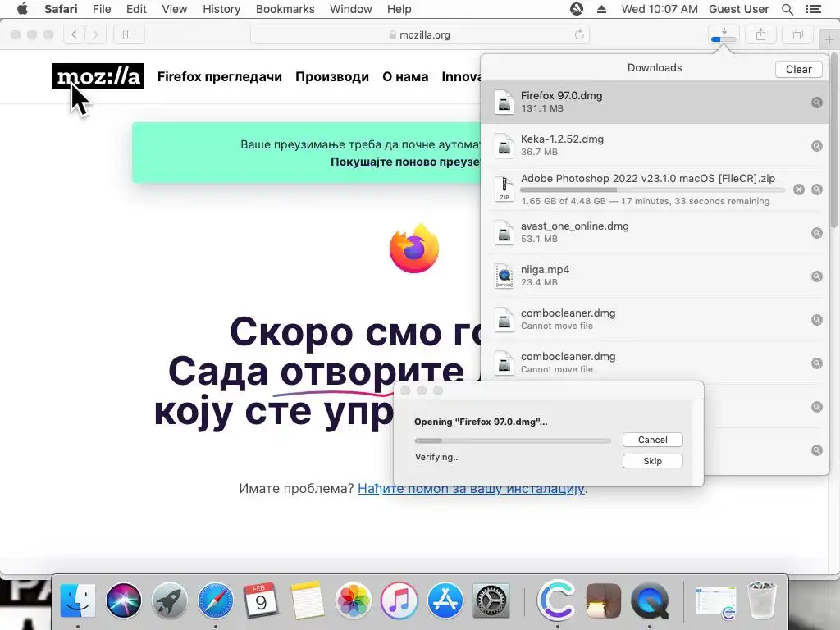Expand Производи navigation menu
This screenshot has width=840, height=630.
pos(332,76)
